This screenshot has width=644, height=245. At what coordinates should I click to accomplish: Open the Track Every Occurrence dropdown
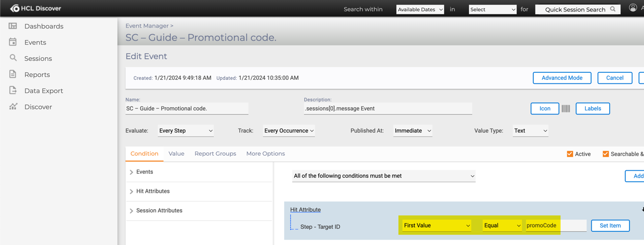click(289, 131)
